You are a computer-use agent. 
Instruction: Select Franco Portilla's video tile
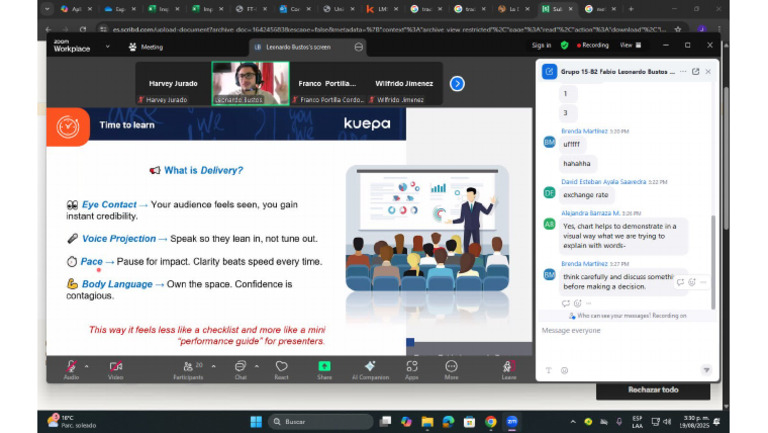coord(327,83)
